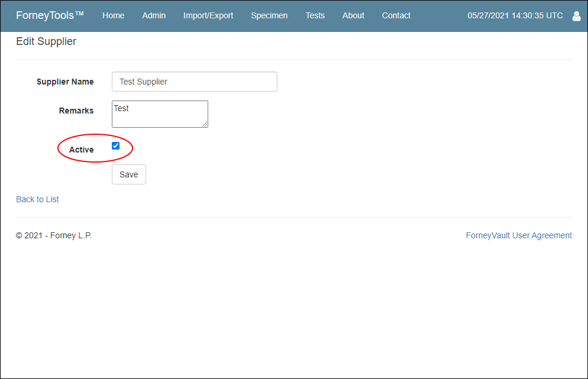Uncheck the Active checkbox

click(x=115, y=146)
